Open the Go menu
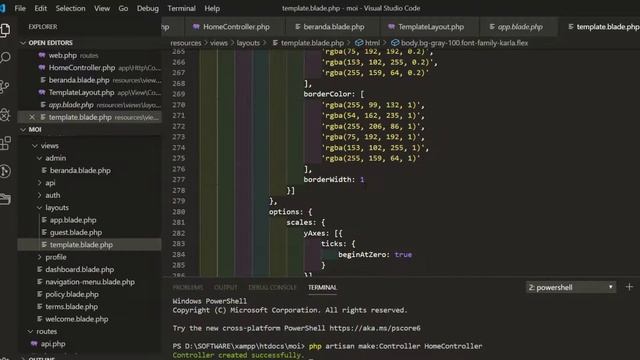The width and height of the screenshot is (640, 360). [x=123, y=8]
